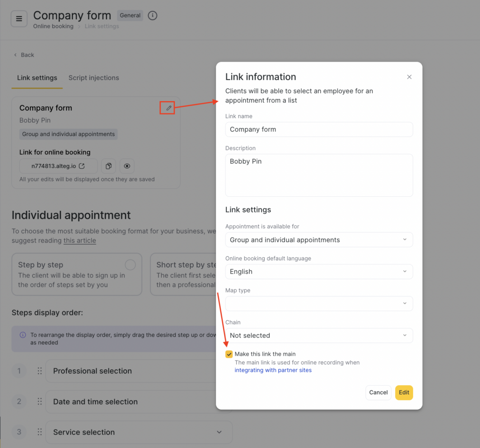Click the pencil edit icon on Company form
Viewport: 480px width, 448px height.
point(169,108)
